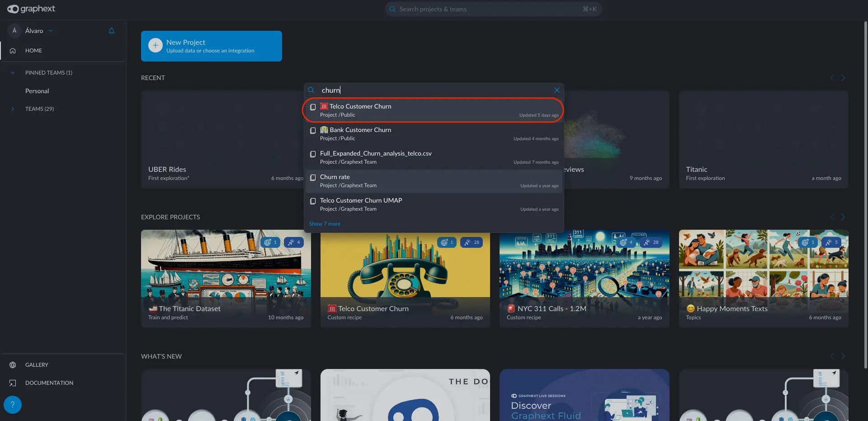
Task: Expand the Teams (29) section
Action: click(x=13, y=109)
